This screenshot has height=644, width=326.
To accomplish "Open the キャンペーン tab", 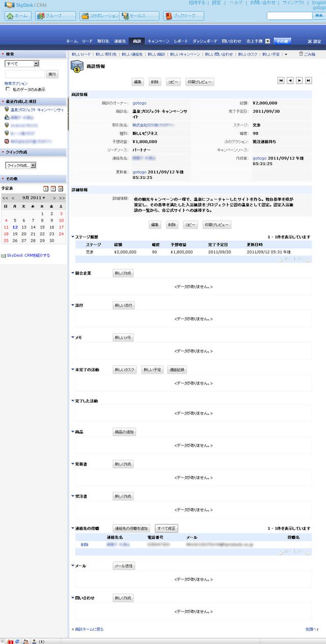I will pyautogui.click(x=158, y=41).
